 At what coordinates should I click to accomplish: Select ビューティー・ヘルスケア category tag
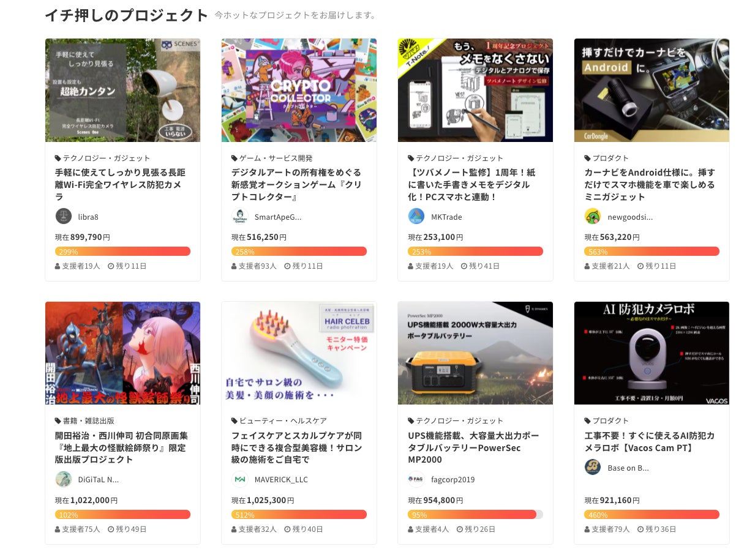click(x=279, y=420)
